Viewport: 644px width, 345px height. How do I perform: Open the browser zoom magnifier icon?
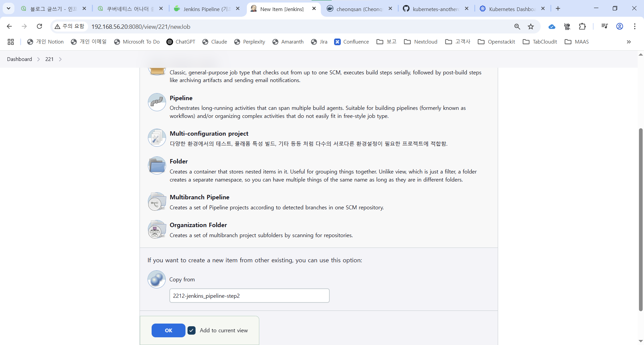[517, 26]
